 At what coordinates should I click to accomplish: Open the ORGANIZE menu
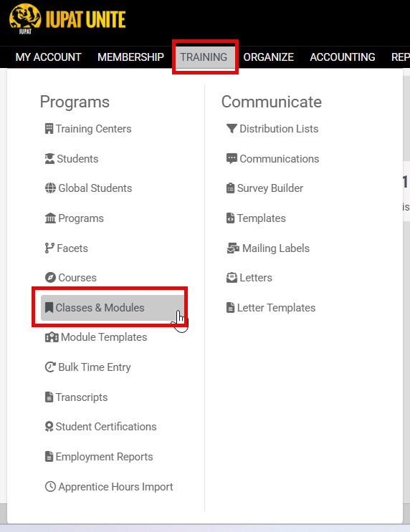tap(268, 57)
